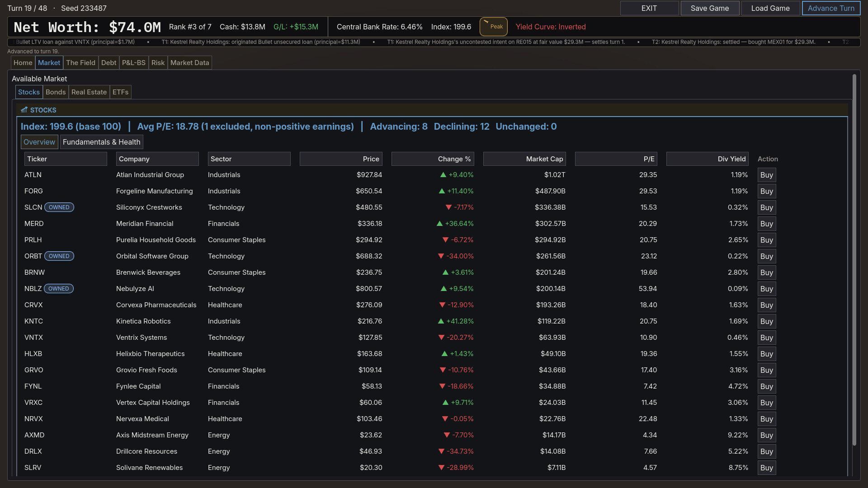The image size is (868, 488).
Task: Open the Risk tab
Action: [x=158, y=63]
